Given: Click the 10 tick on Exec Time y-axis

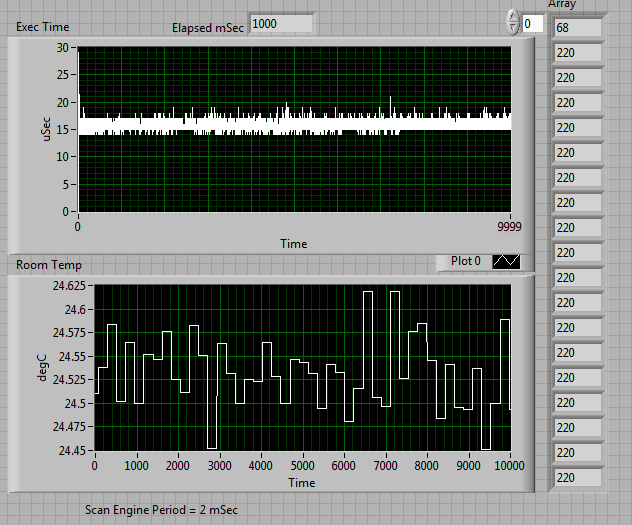Looking at the screenshot, I should pyautogui.click(x=62, y=156).
